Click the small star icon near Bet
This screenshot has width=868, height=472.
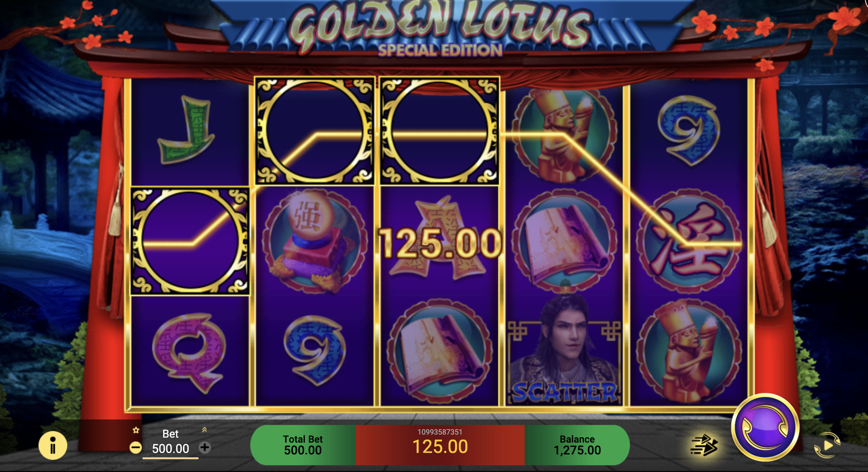[x=136, y=430]
